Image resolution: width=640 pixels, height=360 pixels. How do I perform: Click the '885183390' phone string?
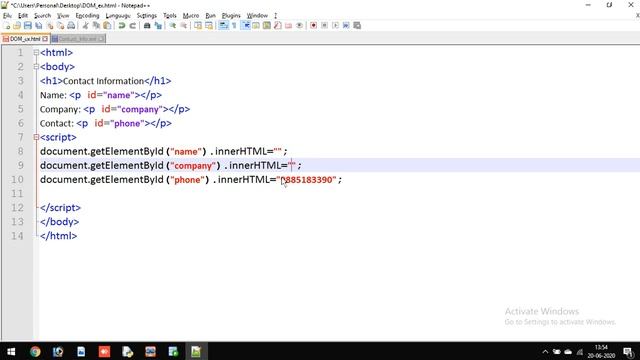click(x=308, y=180)
